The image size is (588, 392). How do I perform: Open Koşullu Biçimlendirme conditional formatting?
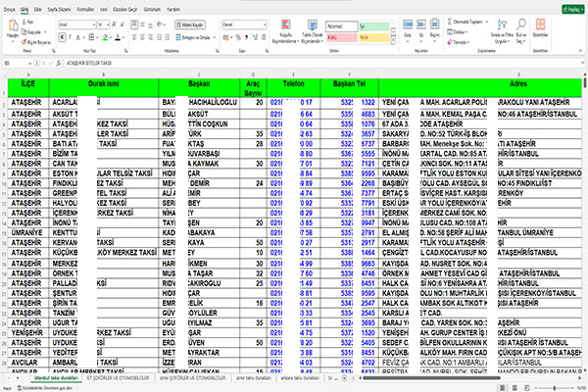[x=286, y=31]
